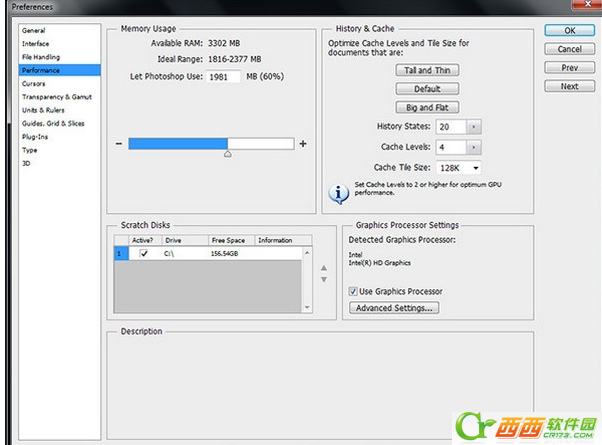
Task: Click the memory usage minus icon
Action: (119, 144)
